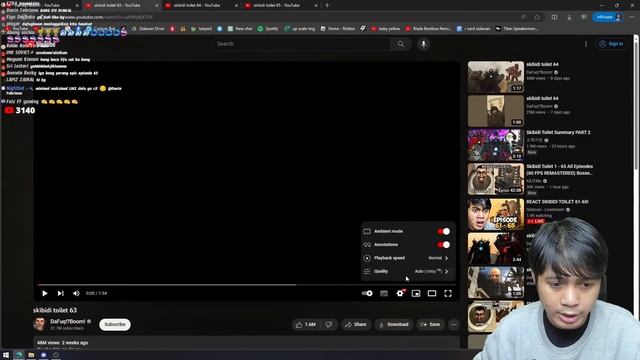Subscribe to DaFuq!?Boom! channel
The height and width of the screenshot is (360, 640).
(x=115, y=324)
